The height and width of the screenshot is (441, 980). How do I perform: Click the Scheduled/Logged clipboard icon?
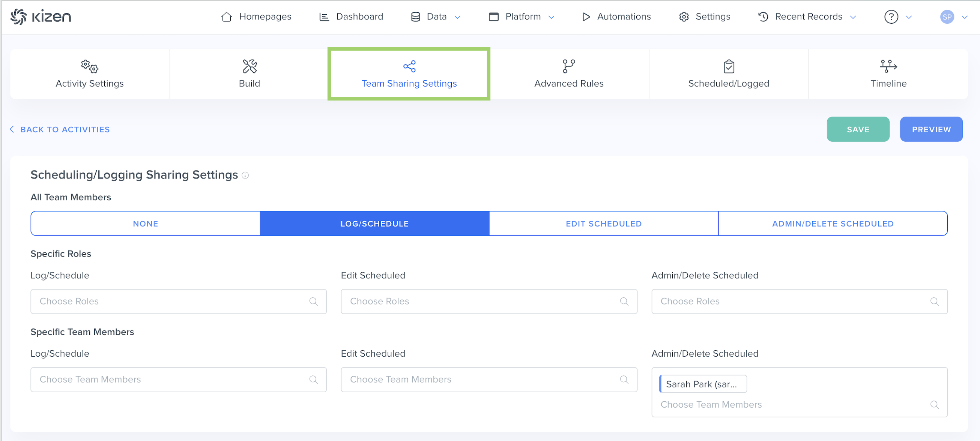[x=728, y=66]
